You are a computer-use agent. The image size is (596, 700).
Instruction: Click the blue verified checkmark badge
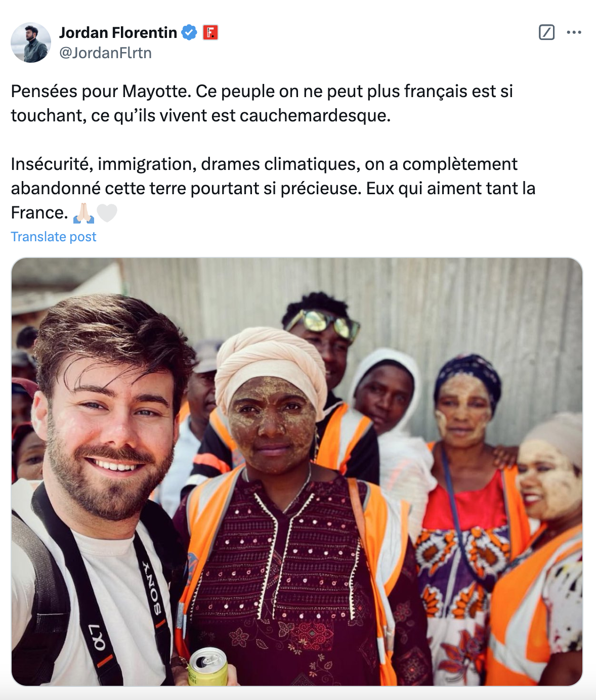[x=189, y=32]
